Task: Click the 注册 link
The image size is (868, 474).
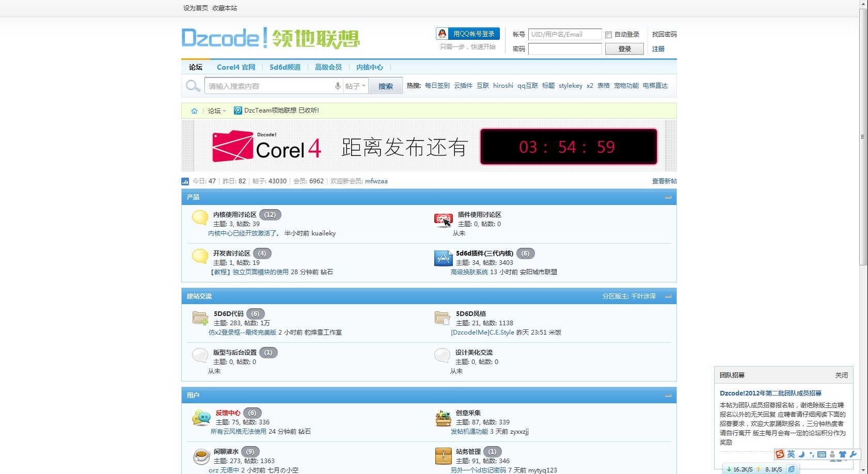Action: 658,49
